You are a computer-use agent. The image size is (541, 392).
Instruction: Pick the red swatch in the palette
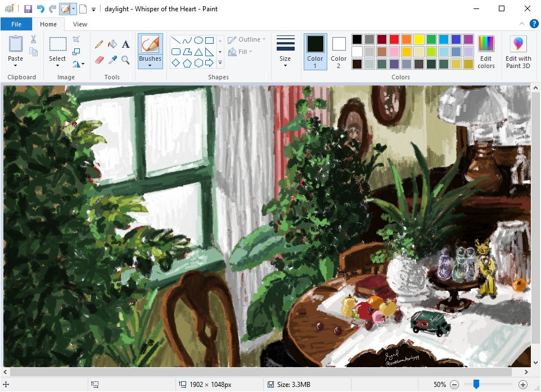pos(394,39)
